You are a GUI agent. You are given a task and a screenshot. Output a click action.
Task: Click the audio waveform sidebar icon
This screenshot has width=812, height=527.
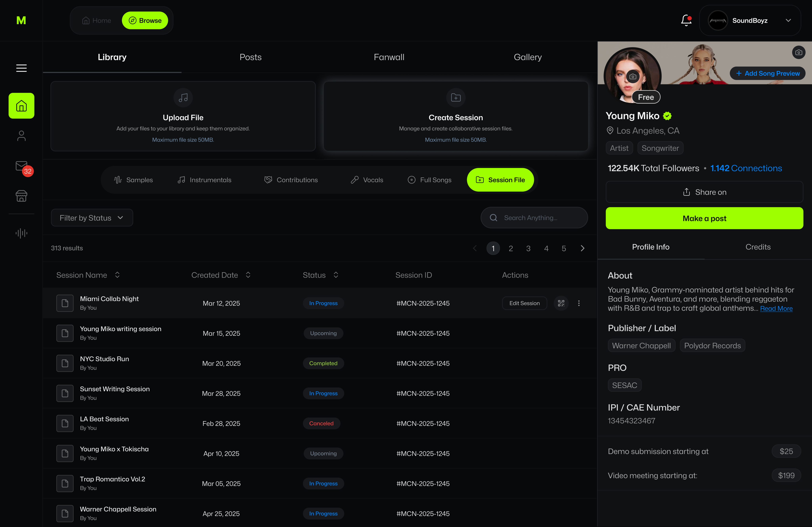coord(21,233)
